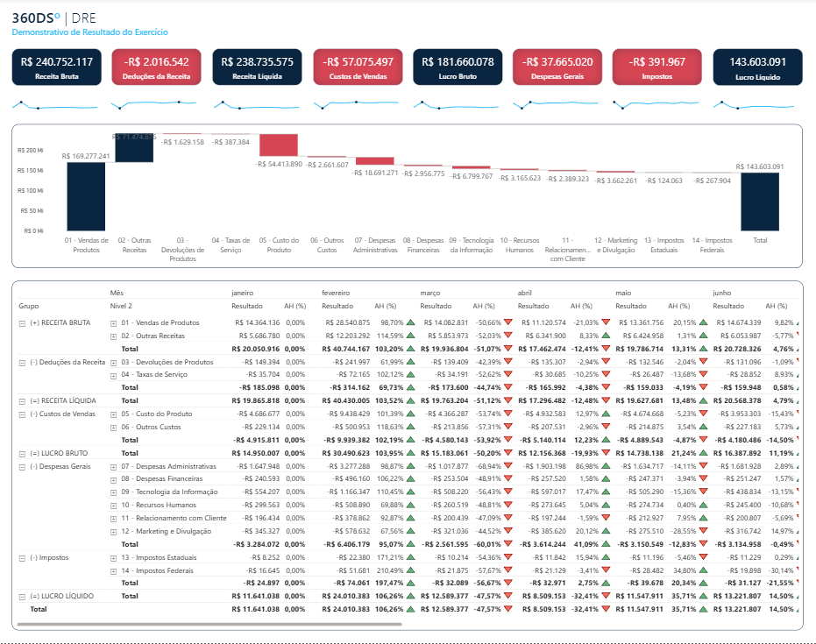Expand the 14 - Impostos Federais row
Image resolution: width=816 pixels, height=644 pixels.
[113, 570]
